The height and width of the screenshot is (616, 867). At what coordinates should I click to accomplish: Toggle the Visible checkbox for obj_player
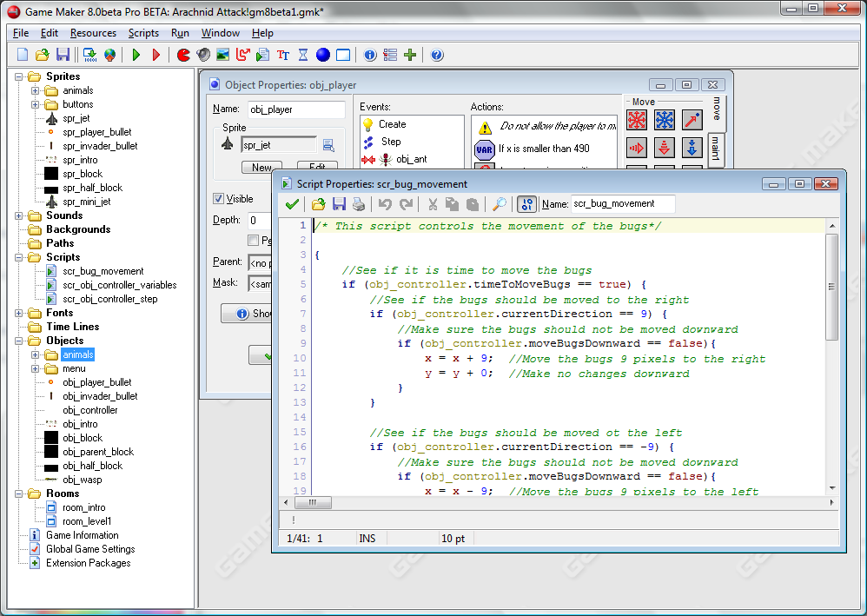tap(218, 198)
